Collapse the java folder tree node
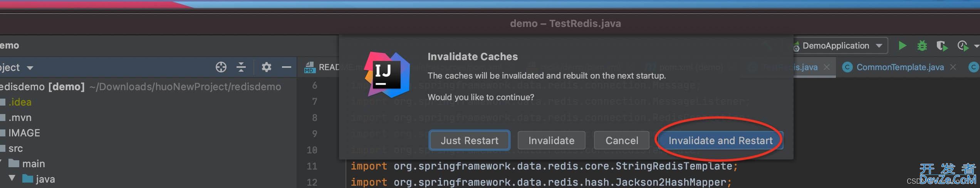980x188 pixels. tap(12, 178)
